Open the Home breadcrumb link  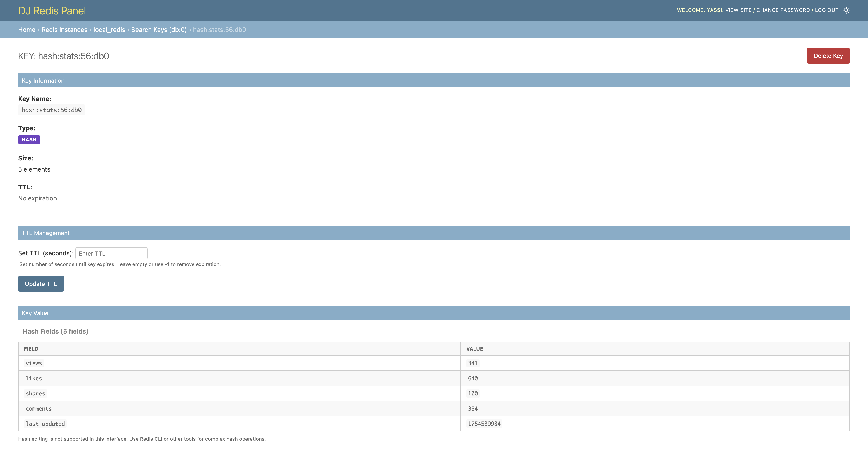click(x=27, y=30)
